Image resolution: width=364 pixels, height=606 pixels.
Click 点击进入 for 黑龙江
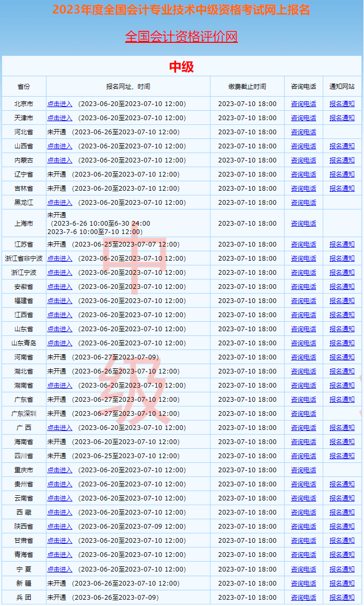(60, 203)
